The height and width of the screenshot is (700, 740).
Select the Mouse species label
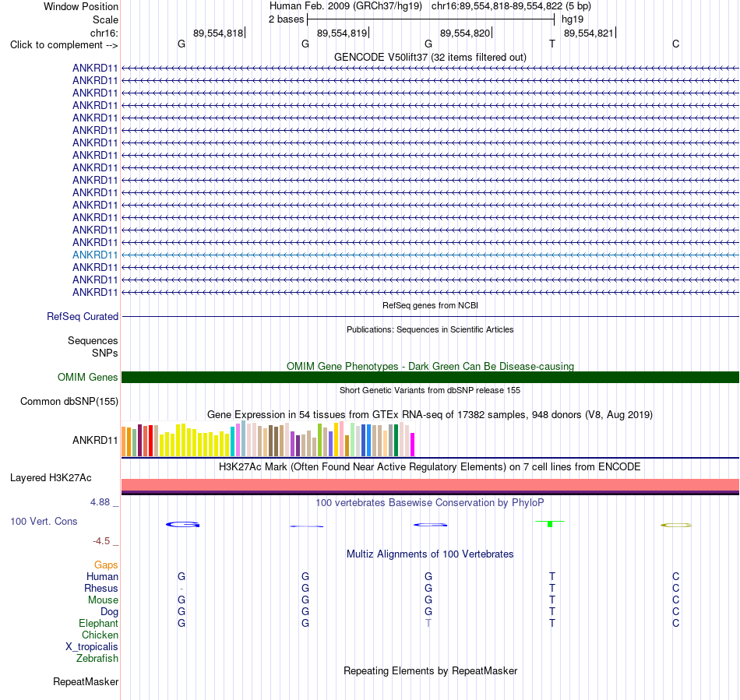tap(103, 600)
